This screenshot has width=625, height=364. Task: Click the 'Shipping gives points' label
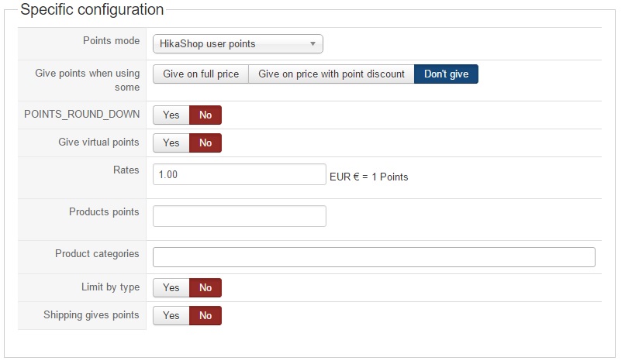click(92, 314)
